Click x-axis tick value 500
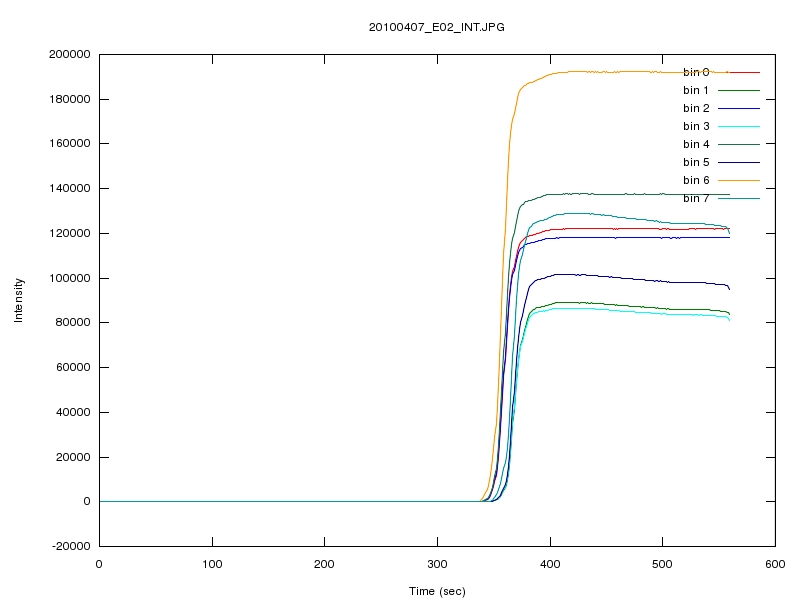800x600 pixels. 662,564
